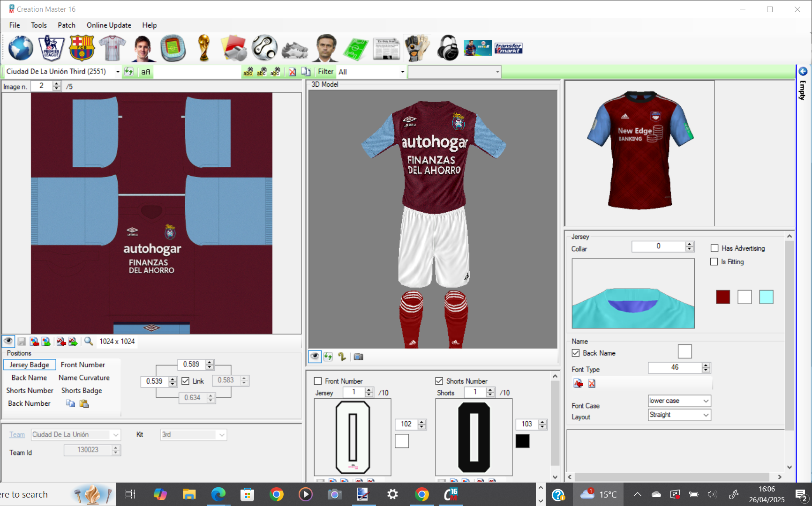Click the Image n. number field
Image resolution: width=812 pixels, height=506 pixels.
tap(42, 86)
